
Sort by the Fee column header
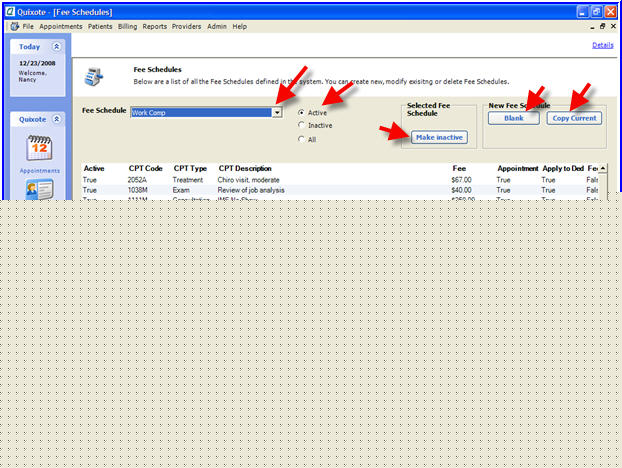(459, 169)
